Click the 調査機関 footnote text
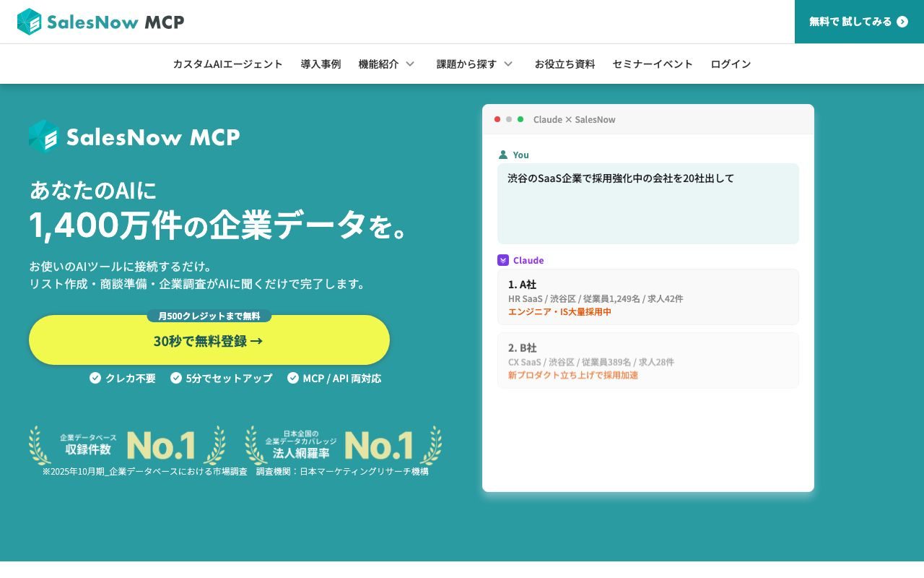This screenshot has width=924, height=578. 342,471
